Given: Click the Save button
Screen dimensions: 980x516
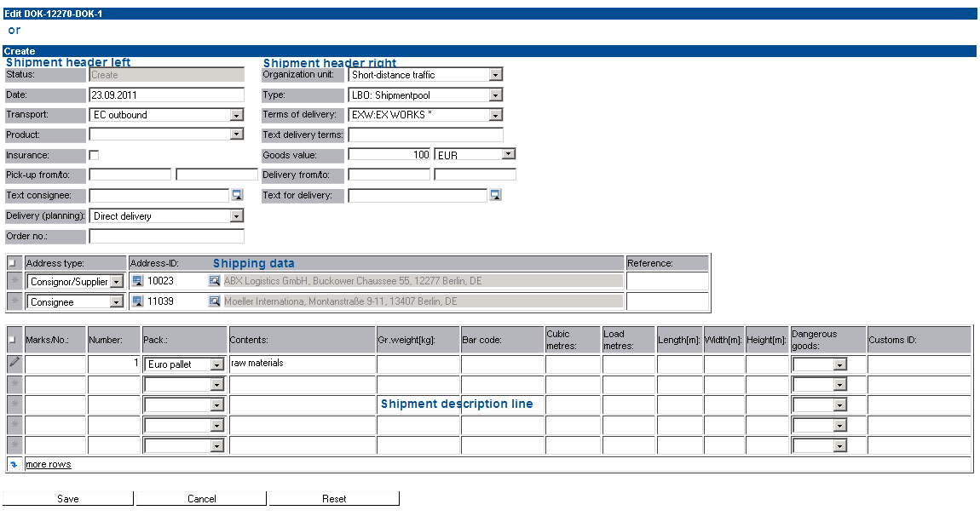Looking at the screenshot, I should click(68, 498).
